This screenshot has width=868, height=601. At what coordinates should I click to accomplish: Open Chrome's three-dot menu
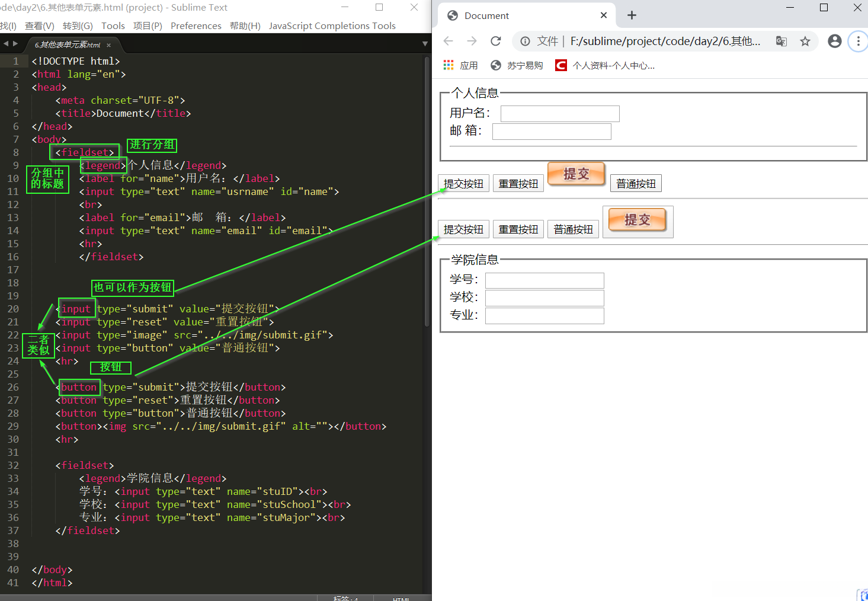[858, 41]
